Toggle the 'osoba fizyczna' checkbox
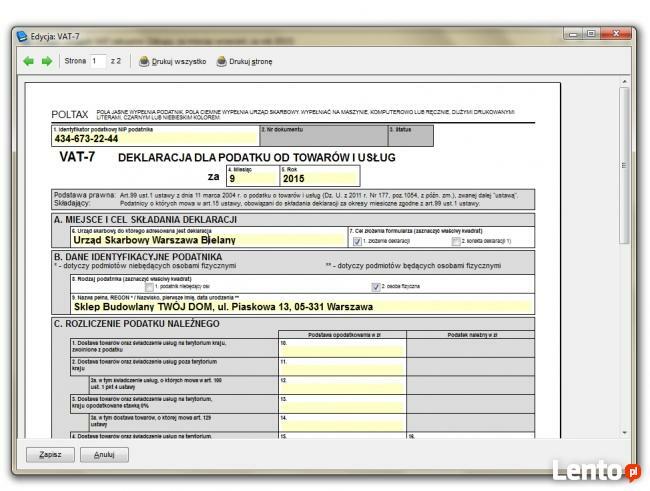The width and height of the screenshot is (650, 491). click(376, 287)
